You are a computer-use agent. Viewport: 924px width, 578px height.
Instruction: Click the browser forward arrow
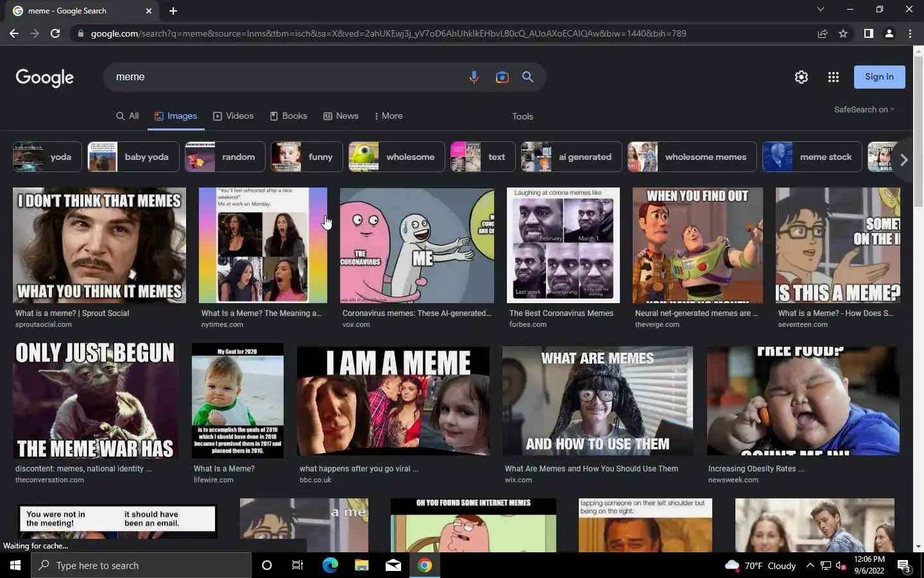(35, 33)
